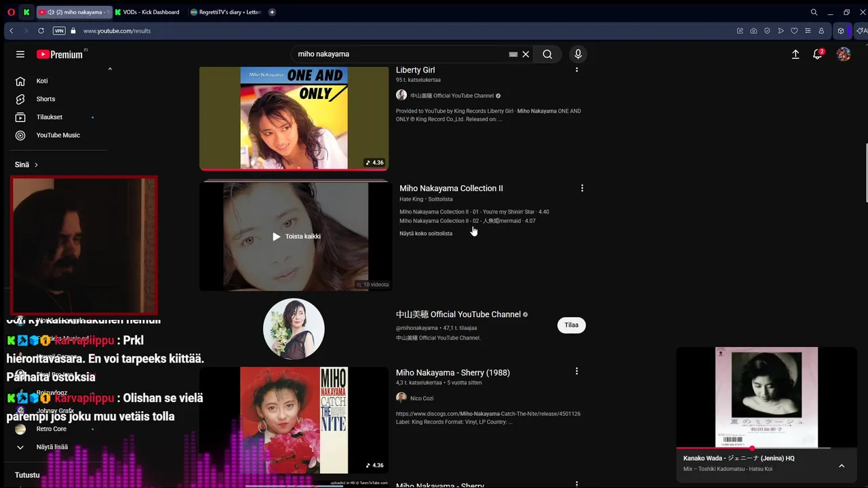The width and height of the screenshot is (868, 488).
Task: Click the YouTube Premium logo
Action: point(60,54)
